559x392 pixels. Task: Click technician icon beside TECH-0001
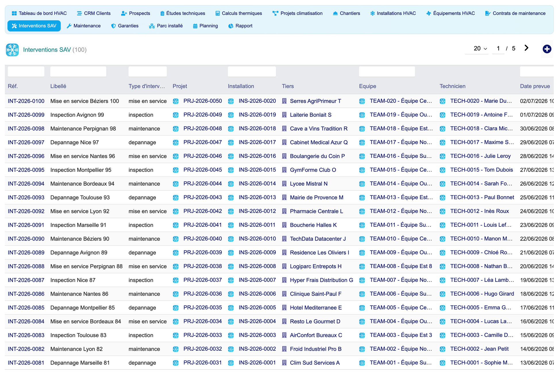443,363
